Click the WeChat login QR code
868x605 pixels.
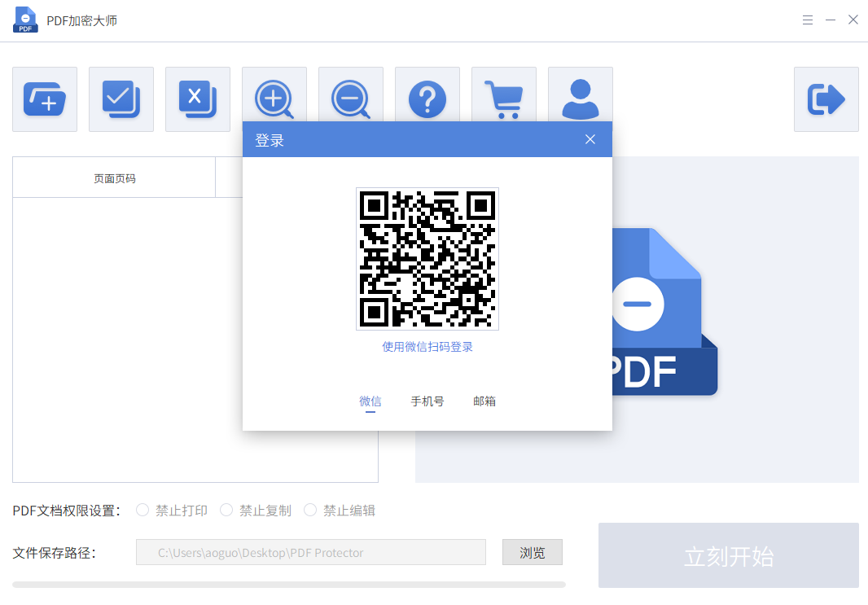[x=427, y=259]
